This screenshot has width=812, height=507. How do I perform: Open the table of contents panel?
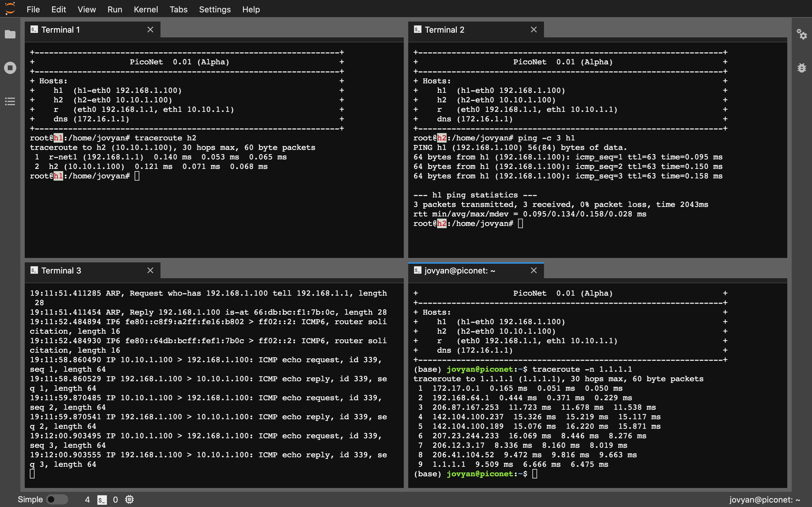(x=10, y=101)
